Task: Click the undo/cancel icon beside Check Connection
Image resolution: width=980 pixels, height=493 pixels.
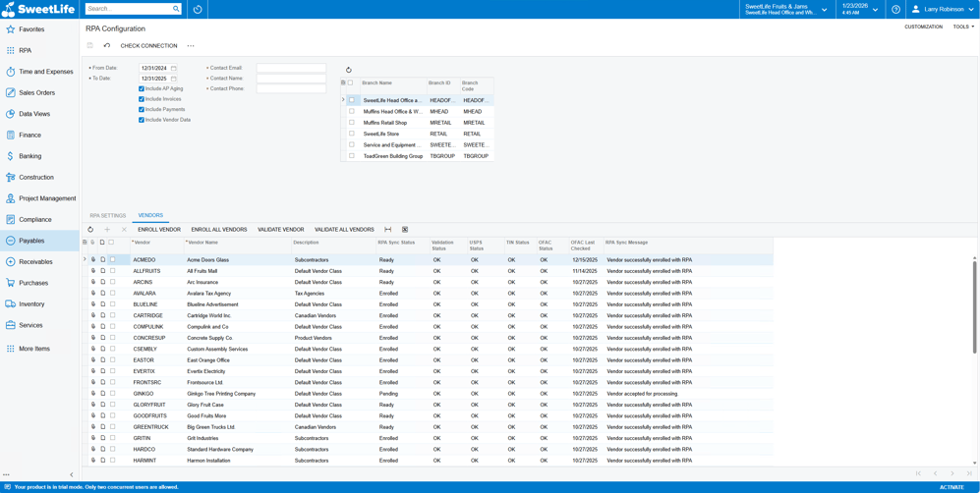Action: point(107,45)
